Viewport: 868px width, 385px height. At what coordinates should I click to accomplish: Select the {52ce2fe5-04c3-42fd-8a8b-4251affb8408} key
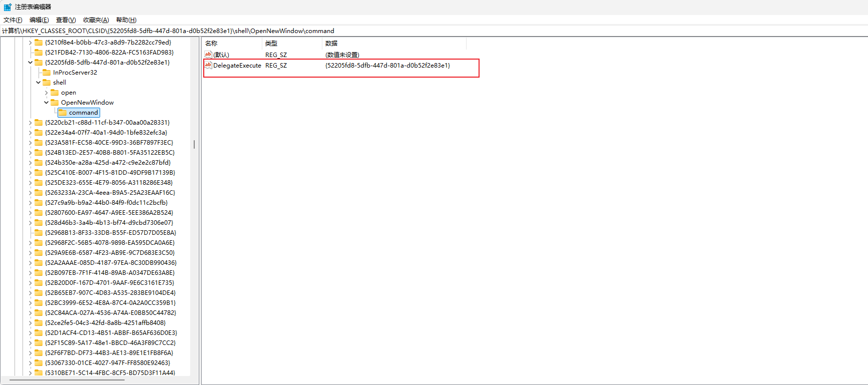(105, 323)
